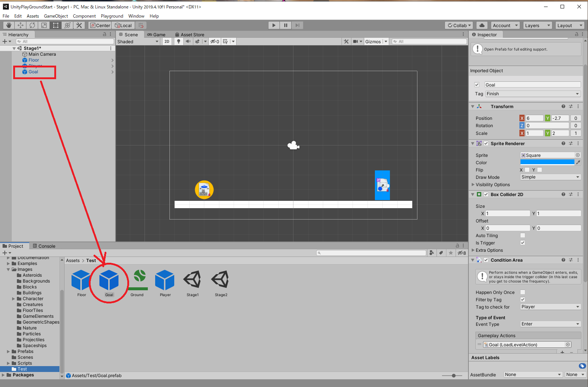The image size is (588, 387).
Task: Toggle scene grid visibility icon
Action: [225, 41]
